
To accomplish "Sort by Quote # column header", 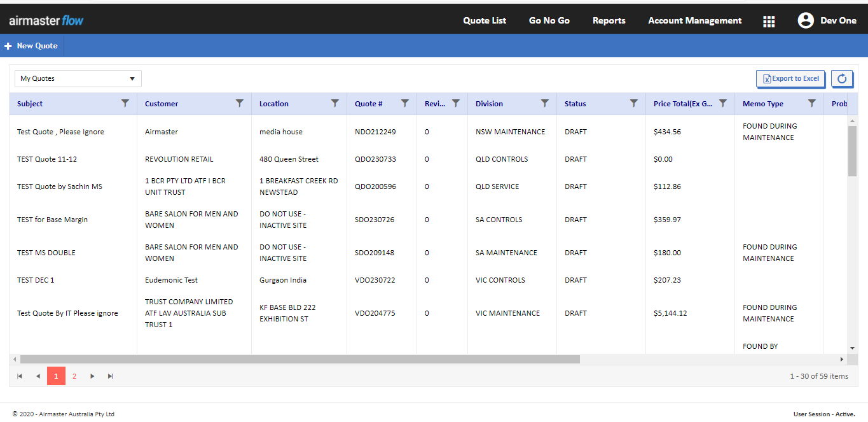I will 369,104.
